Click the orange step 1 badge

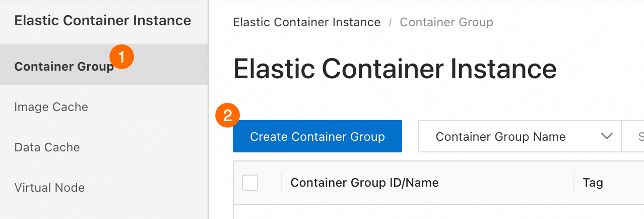click(121, 57)
